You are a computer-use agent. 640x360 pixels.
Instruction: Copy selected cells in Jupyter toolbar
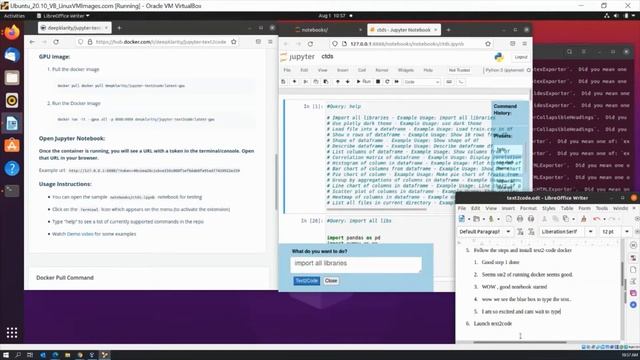coord(316,82)
